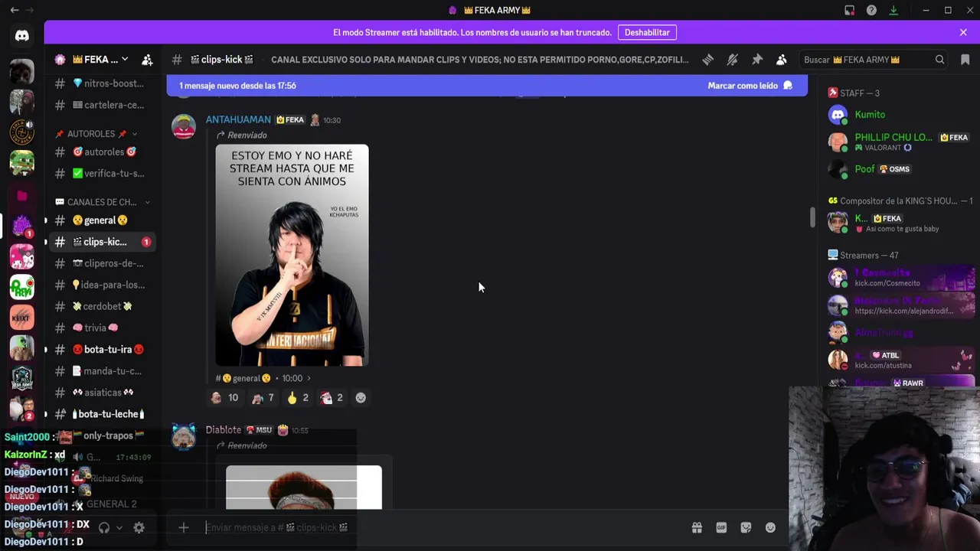Open the gift Nitro icon
The image size is (980, 551).
coord(697,527)
